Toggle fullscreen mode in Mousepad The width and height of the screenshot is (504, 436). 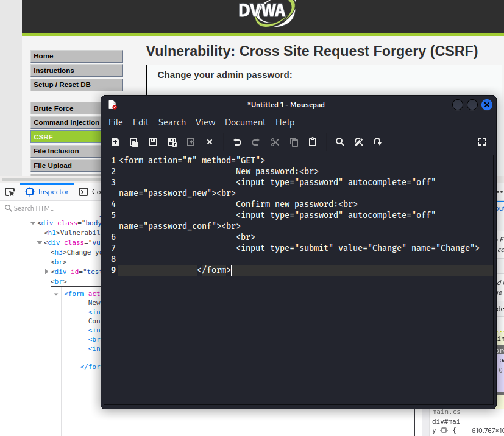pyautogui.click(x=482, y=142)
